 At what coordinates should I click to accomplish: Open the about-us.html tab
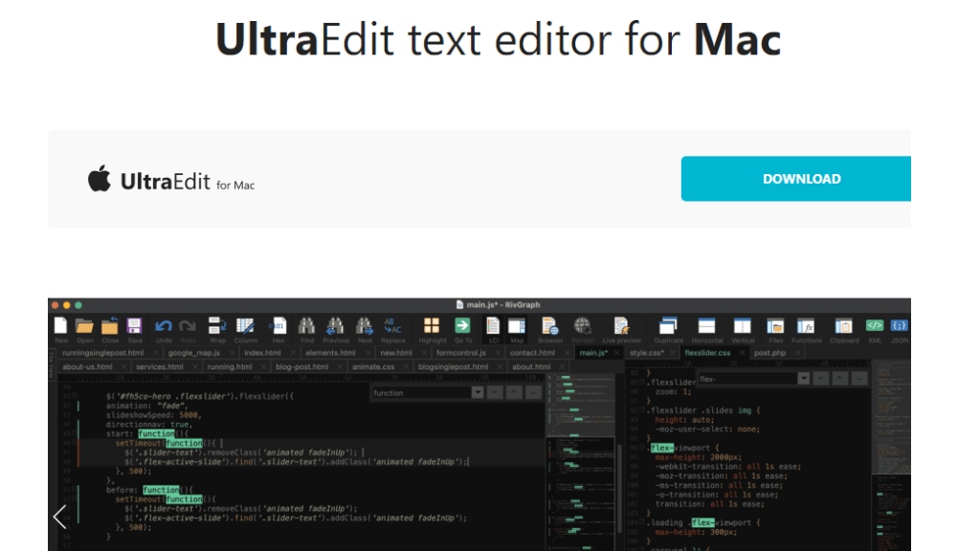[x=87, y=366]
